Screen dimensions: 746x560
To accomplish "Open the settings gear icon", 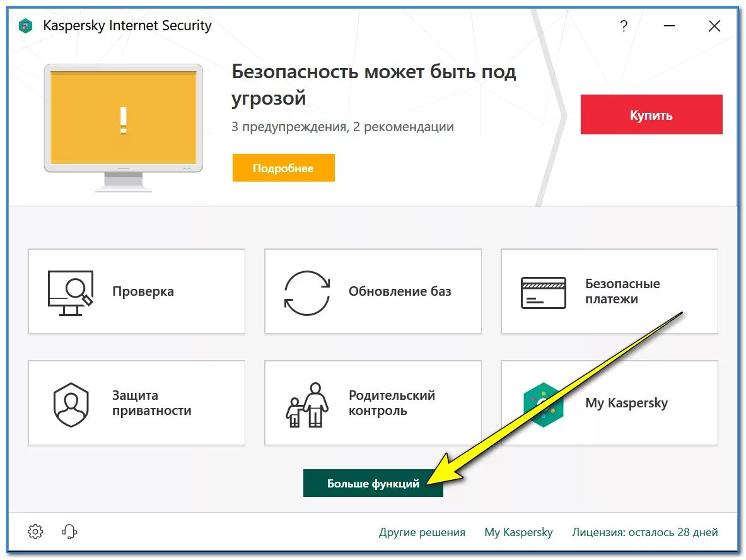I will tap(35, 532).
